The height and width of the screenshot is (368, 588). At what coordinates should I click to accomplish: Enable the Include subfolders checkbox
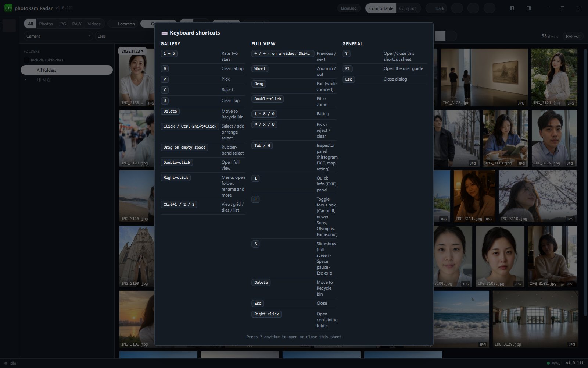coord(26,60)
